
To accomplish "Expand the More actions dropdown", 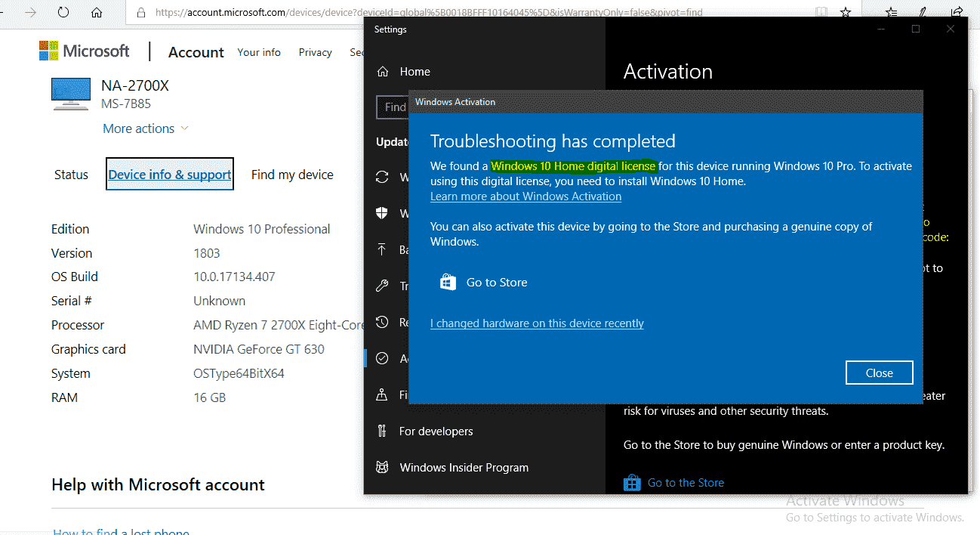I will [146, 128].
